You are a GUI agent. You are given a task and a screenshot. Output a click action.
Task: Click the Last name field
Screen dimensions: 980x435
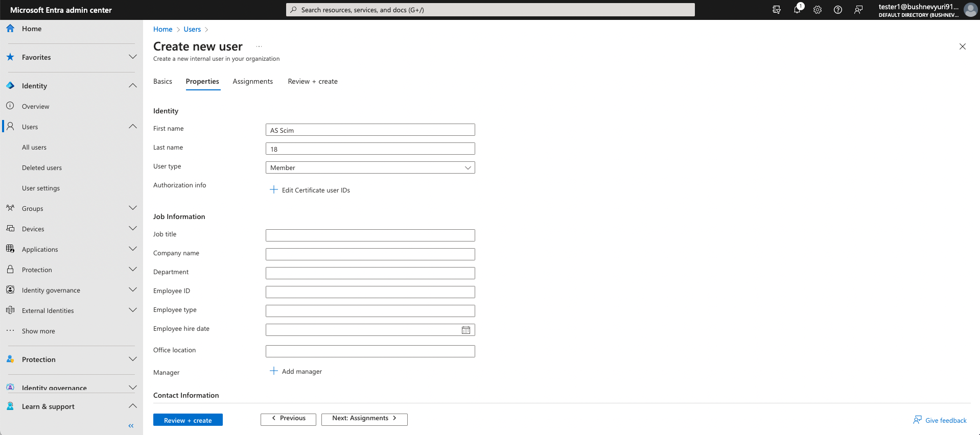(370, 149)
